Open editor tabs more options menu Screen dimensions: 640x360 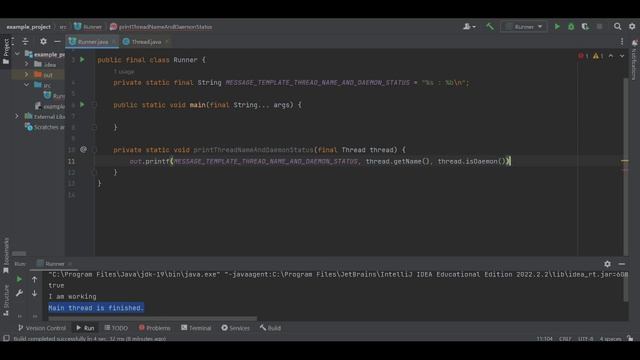(622, 42)
